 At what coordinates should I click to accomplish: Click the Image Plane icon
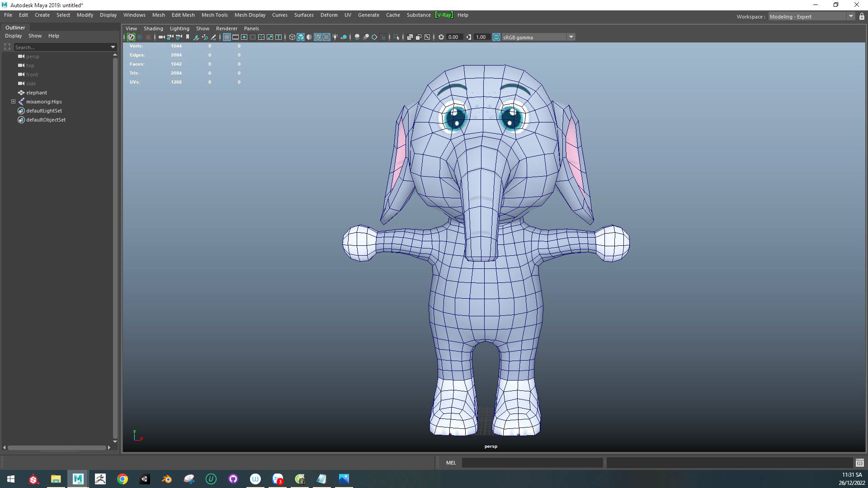click(x=196, y=37)
